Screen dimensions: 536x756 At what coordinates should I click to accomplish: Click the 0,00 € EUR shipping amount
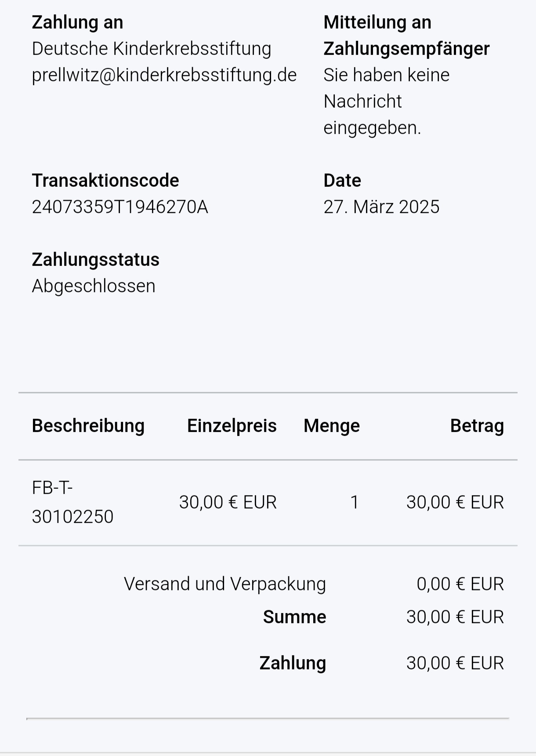pyautogui.click(x=460, y=584)
